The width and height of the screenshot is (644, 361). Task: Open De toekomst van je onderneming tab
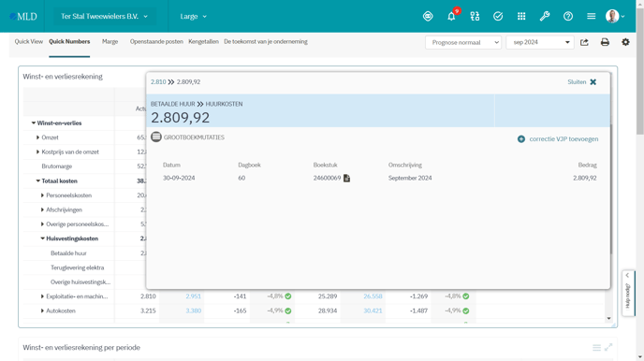coord(266,41)
